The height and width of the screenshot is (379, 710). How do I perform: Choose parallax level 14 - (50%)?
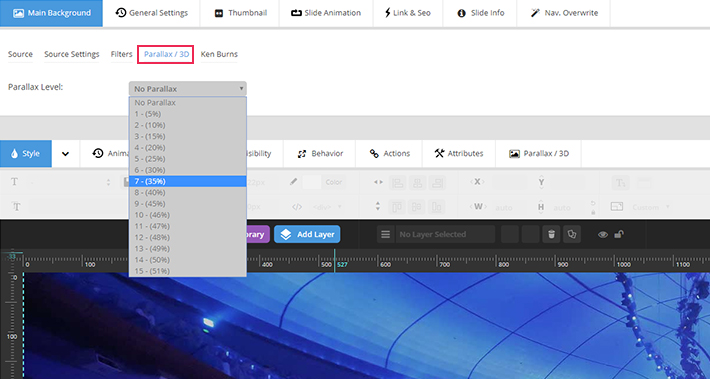187,260
